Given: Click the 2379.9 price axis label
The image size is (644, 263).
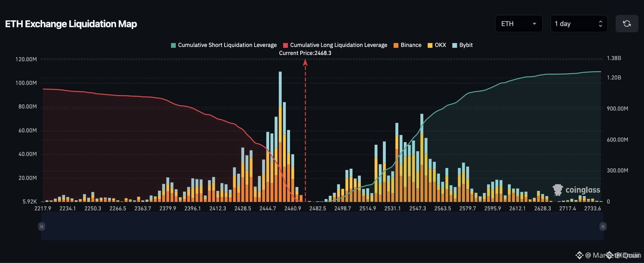Looking at the screenshot, I should pos(168,208).
